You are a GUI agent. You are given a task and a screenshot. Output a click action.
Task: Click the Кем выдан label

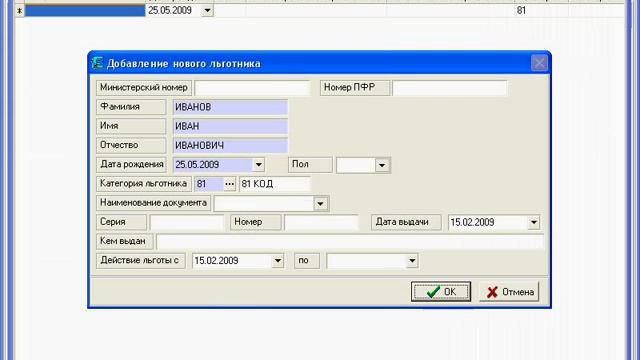[125, 242]
